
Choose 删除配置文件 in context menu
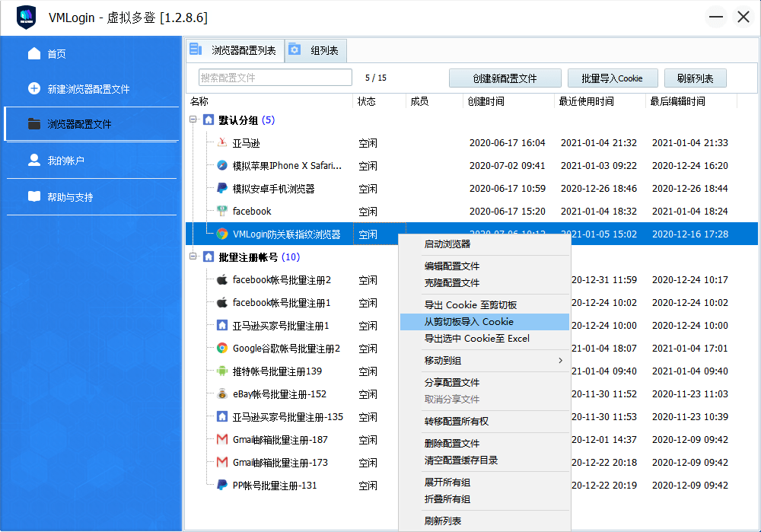pos(484,443)
